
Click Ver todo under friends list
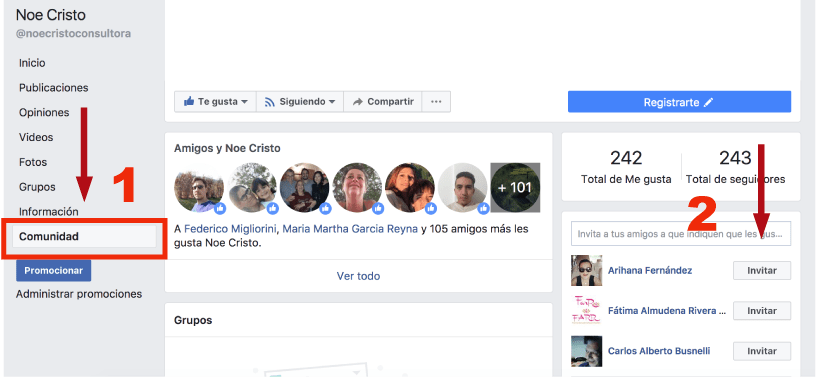(358, 276)
